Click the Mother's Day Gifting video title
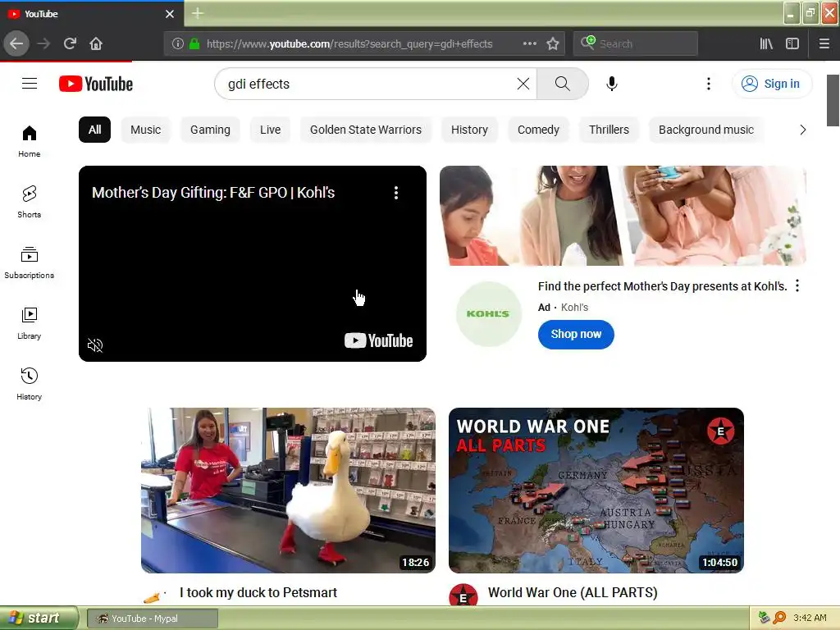The width and height of the screenshot is (840, 630). pos(213,193)
